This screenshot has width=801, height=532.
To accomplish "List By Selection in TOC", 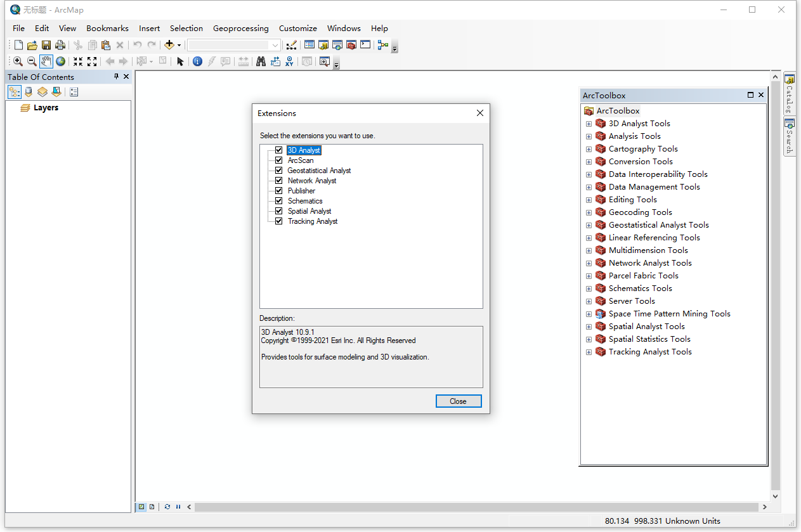I will click(56, 92).
